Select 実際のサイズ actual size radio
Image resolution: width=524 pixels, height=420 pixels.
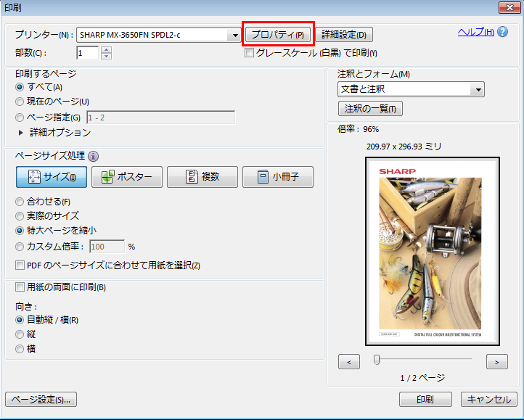[20, 216]
